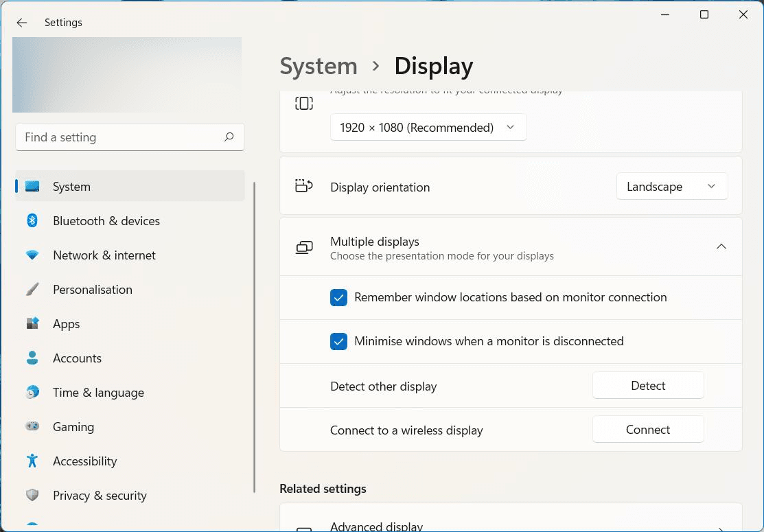Screen dimensions: 764x532
Task: Go to Accessibility settings
Action: [130, 461]
